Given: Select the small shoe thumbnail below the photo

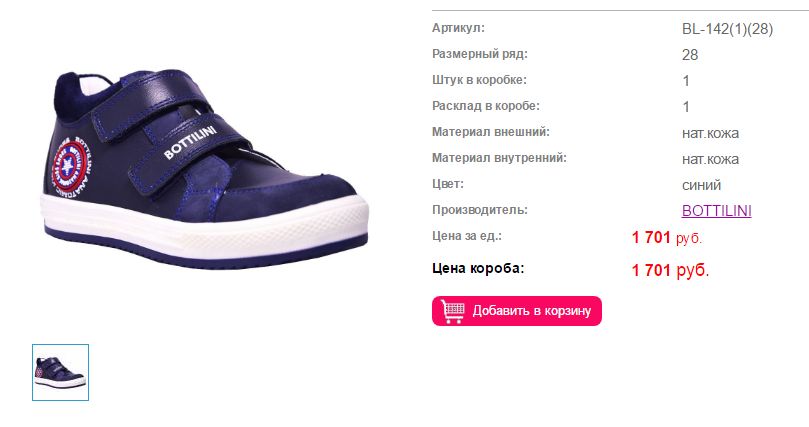Looking at the screenshot, I should (60, 372).
